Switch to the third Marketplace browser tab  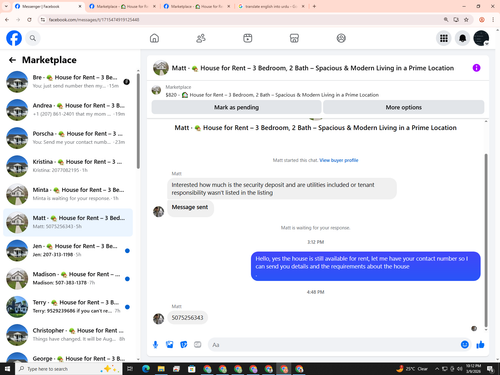[x=197, y=6]
